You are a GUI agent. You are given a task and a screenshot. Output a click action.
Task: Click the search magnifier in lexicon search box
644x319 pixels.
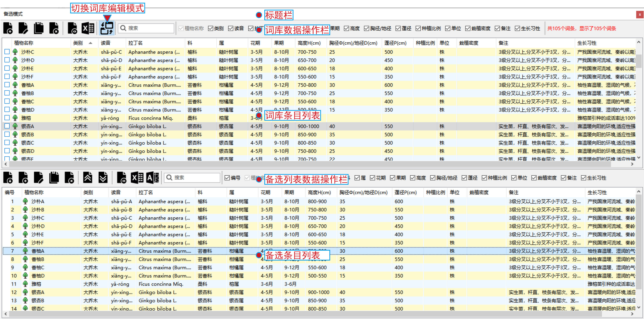click(x=123, y=28)
